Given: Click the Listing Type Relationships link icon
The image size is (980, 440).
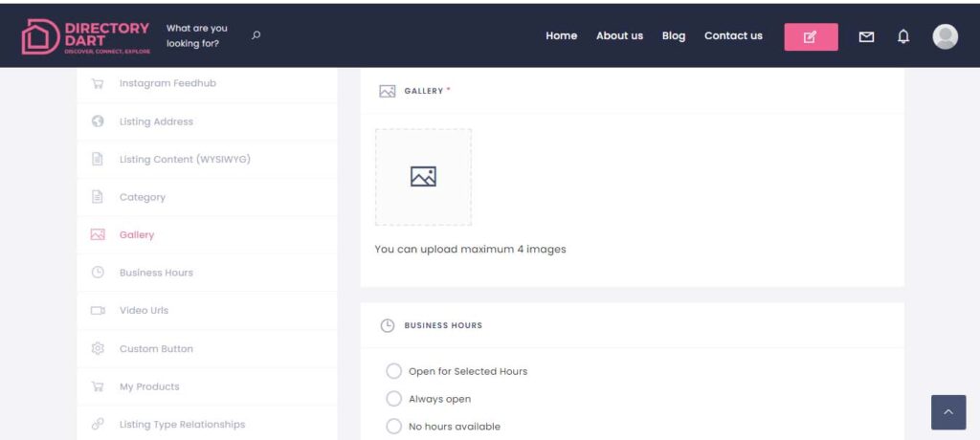Looking at the screenshot, I should [98, 424].
